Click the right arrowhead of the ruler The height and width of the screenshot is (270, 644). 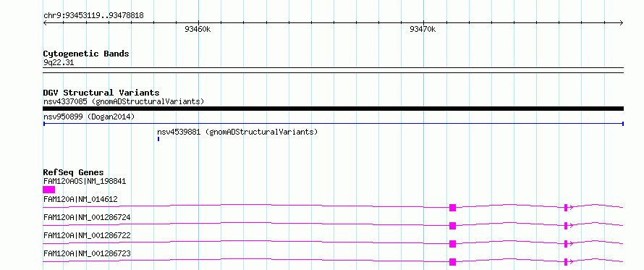(622, 22)
